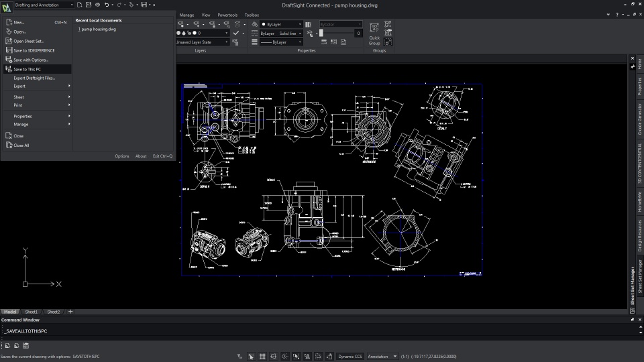Expand the Print submenu
The image size is (644, 362).
point(38,105)
